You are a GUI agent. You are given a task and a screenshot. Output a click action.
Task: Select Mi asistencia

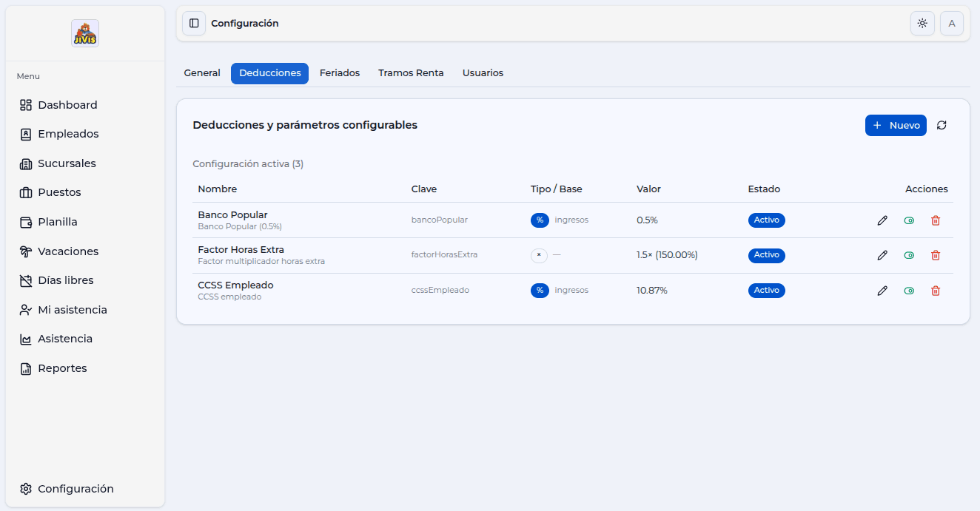85,310
